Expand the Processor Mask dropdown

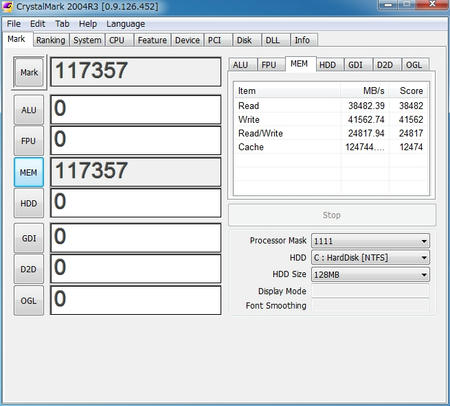click(370, 241)
